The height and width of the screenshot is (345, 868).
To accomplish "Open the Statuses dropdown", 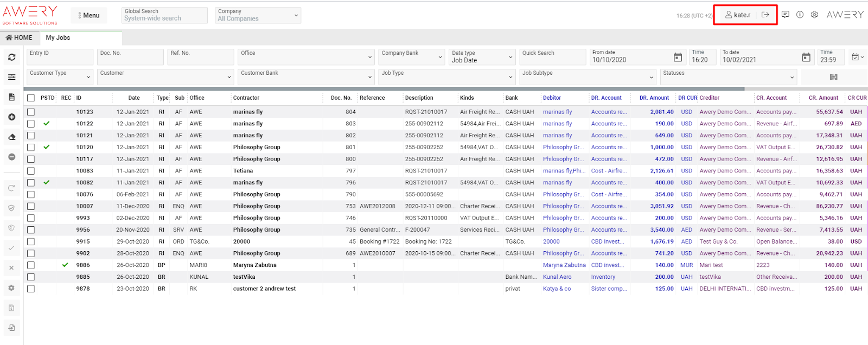I will 728,77.
